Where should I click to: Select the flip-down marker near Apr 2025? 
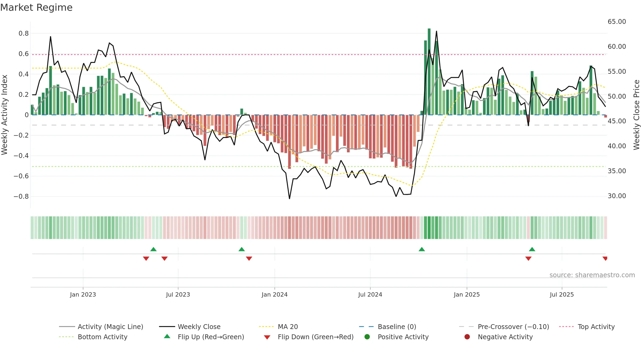tap(528, 258)
